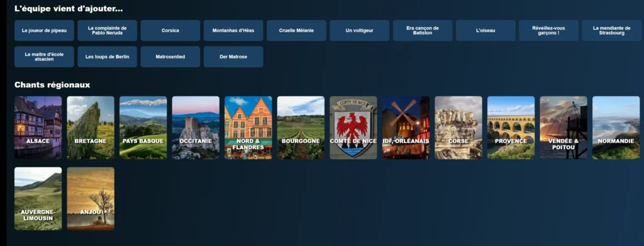Select the Bretagne region card
644x246 pixels.
91,128
